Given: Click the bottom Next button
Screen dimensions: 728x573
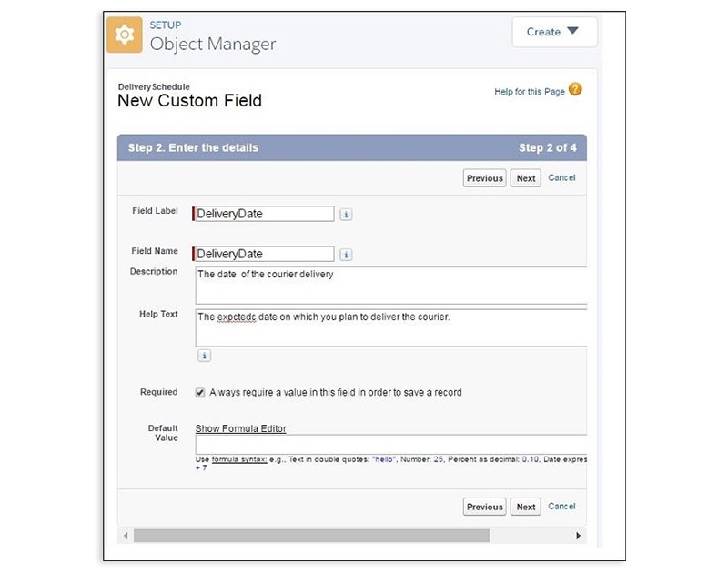Looking at the screenshot, I should [x=526, y=507].
